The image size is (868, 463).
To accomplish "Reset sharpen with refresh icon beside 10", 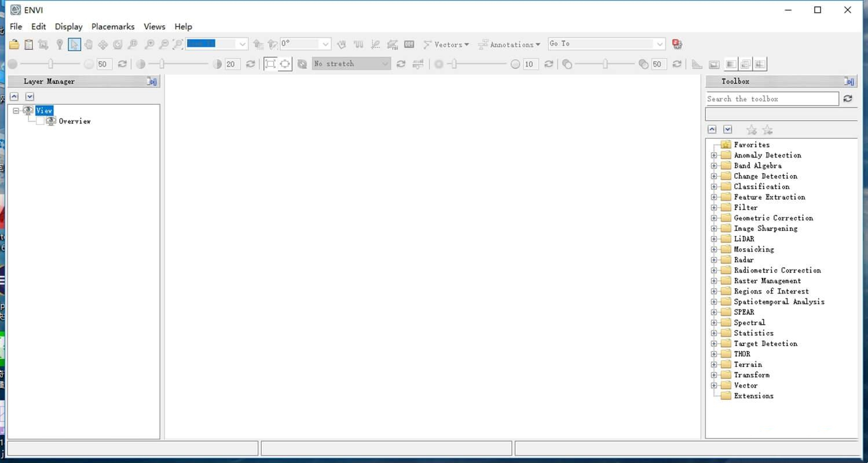I will click(x=548, y=64).
